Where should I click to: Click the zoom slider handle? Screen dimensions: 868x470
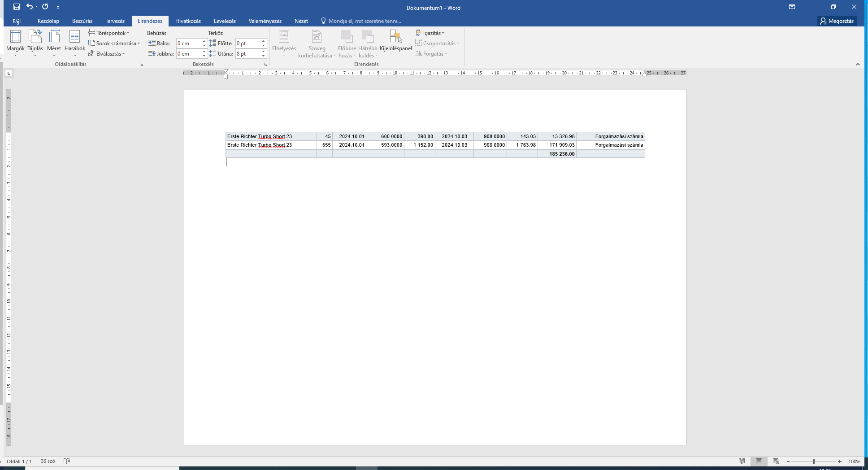click(x=813, y=461)
